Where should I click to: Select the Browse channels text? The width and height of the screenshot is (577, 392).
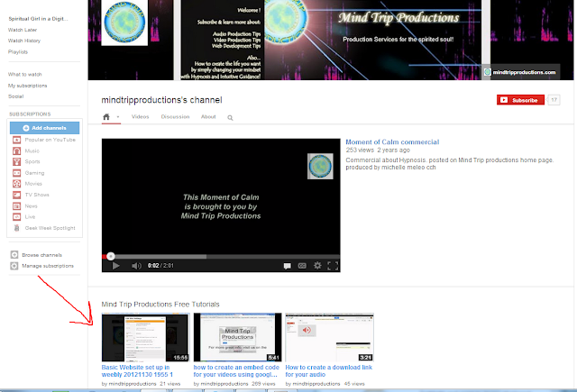point(42,255)
